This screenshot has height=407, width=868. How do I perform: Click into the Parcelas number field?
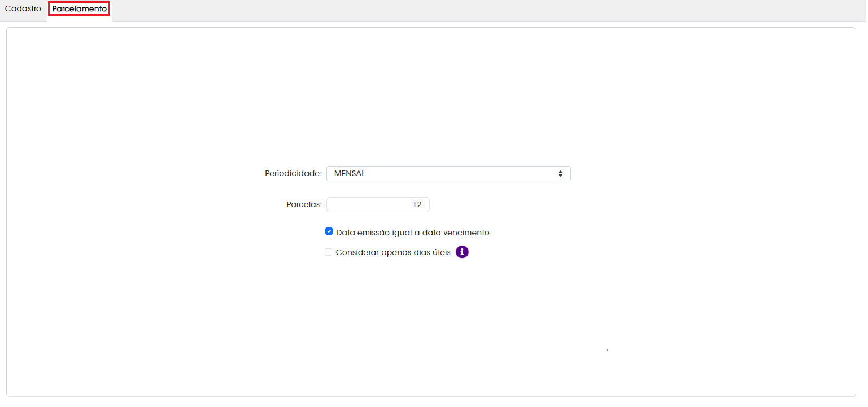pyautogui.click(x=378, y=204)
